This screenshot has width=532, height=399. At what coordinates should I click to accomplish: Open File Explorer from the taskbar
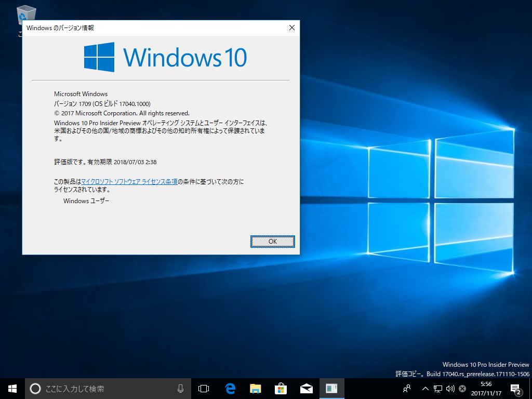click(255, 388)
